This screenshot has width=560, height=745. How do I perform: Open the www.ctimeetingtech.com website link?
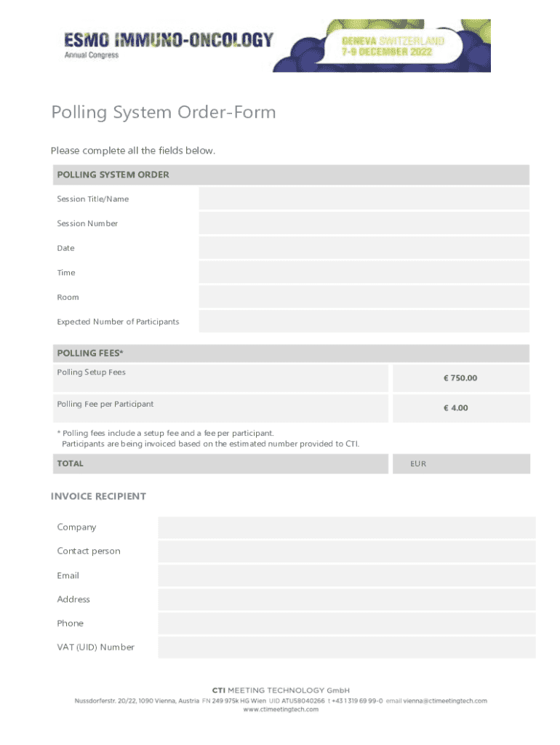click(281, 709)
